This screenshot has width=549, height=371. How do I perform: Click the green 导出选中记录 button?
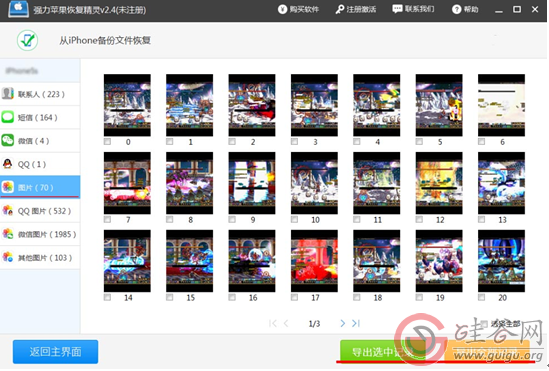click(x=382, y=351)
